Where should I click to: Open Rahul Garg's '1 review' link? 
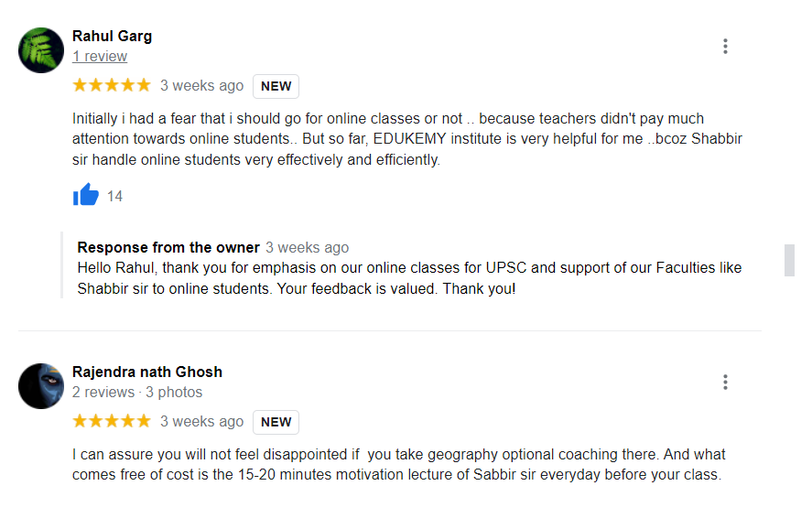tap(100, 56)
